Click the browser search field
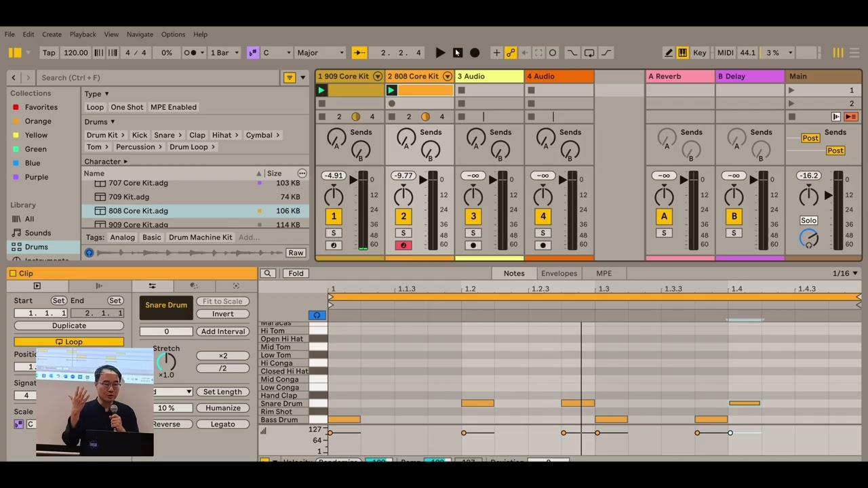 coord(158,78)
